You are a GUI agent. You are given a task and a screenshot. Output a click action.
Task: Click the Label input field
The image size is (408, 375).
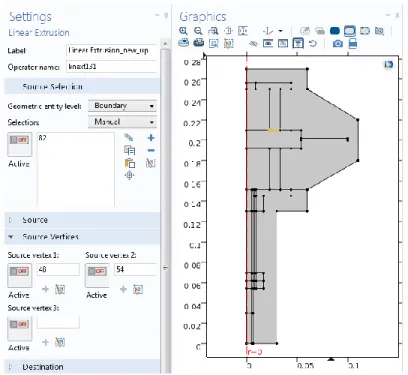click(x=112, y=50)
